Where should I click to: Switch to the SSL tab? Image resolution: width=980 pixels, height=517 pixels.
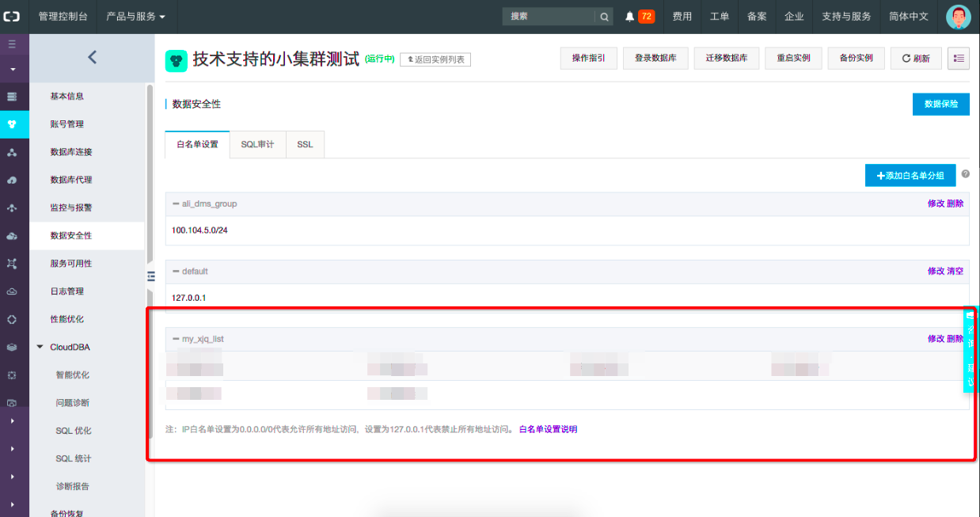tap(305, 145)
